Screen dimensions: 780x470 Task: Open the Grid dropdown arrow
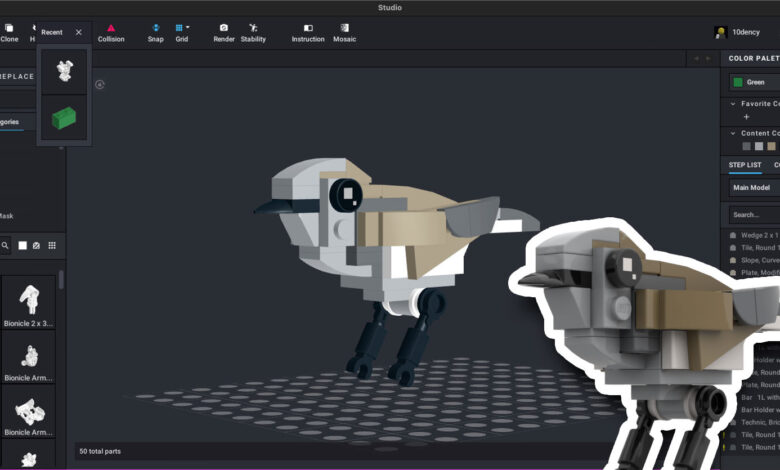[188, 28]
